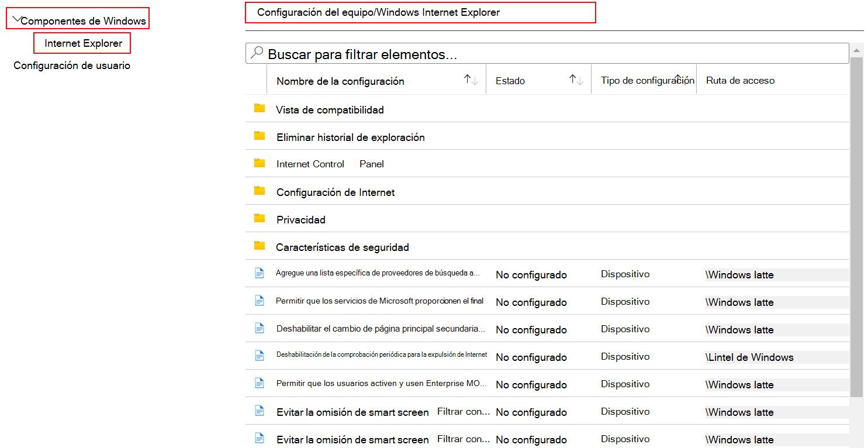Open the Características de seguridad folder
The image size is (868, 448).
point(343,247)
